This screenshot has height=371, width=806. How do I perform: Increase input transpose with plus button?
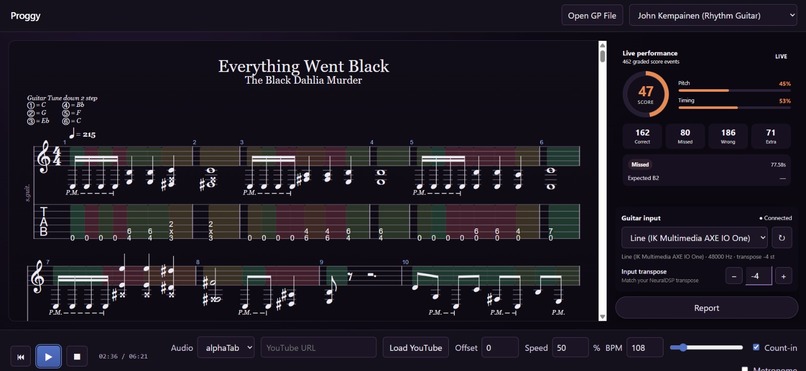click(x=783, y=276)
